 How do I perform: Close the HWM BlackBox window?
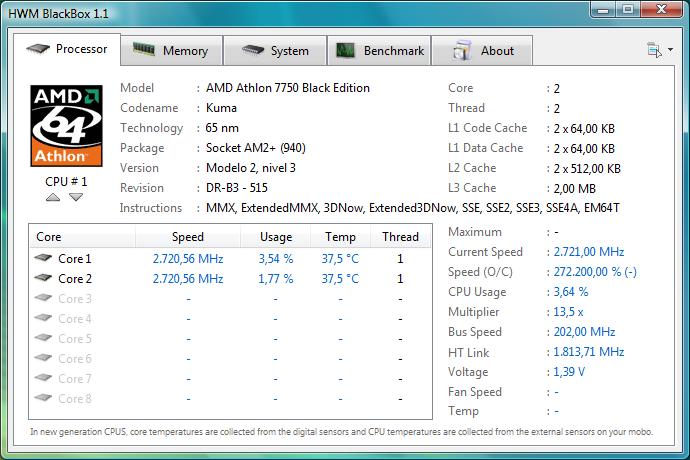point(661,9)
